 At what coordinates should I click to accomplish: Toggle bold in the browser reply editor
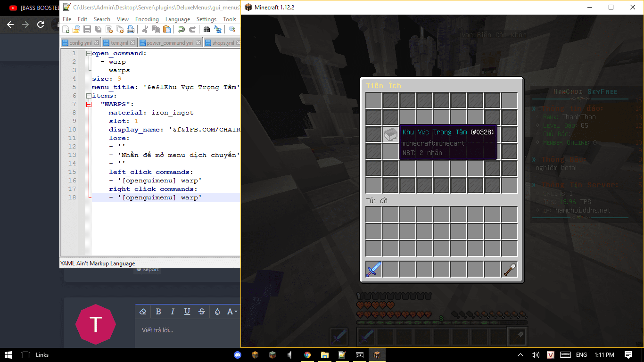coord(158,312)
